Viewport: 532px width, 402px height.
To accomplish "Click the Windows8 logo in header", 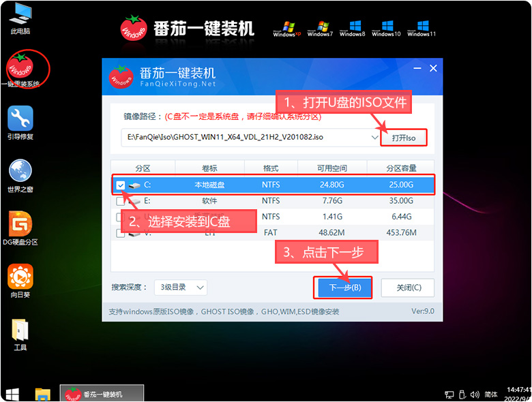I will [352, 29].
